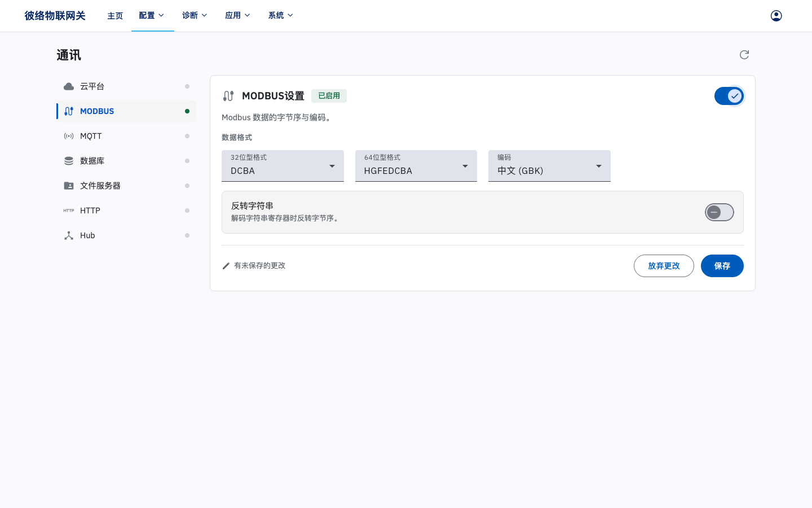Click the HTTP status dot

coord(187,211)
